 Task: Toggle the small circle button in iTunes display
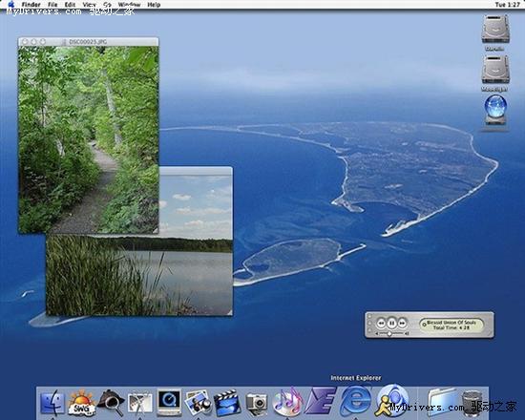coord(424,325)
